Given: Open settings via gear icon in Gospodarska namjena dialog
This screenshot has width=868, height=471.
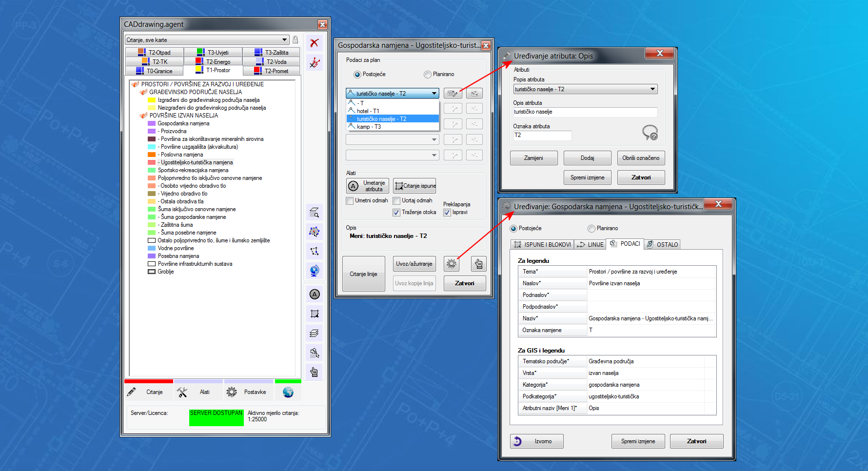Looking at the screenshot, I should click(452, 264).
